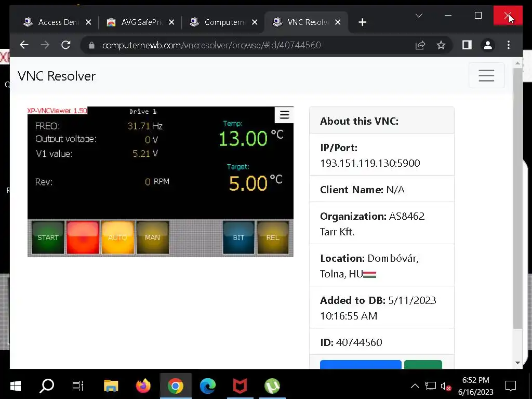Open the taskbar clock and date
Image resolution: width=532 pixels, height=399 pixels.
476,386
